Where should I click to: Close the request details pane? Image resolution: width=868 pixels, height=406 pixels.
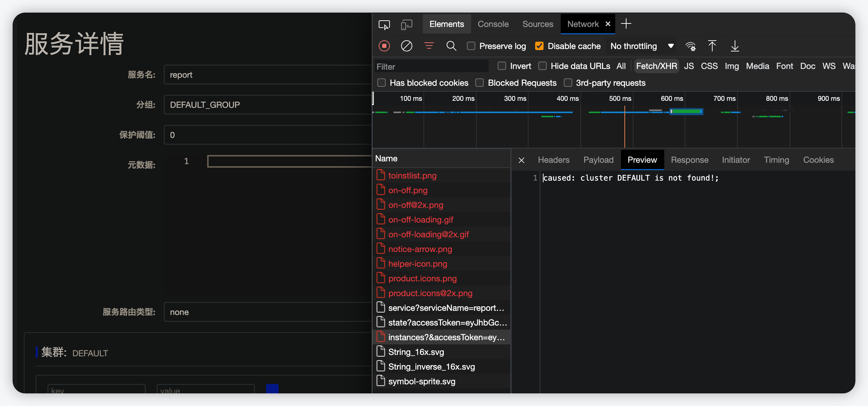pos(521,160)
